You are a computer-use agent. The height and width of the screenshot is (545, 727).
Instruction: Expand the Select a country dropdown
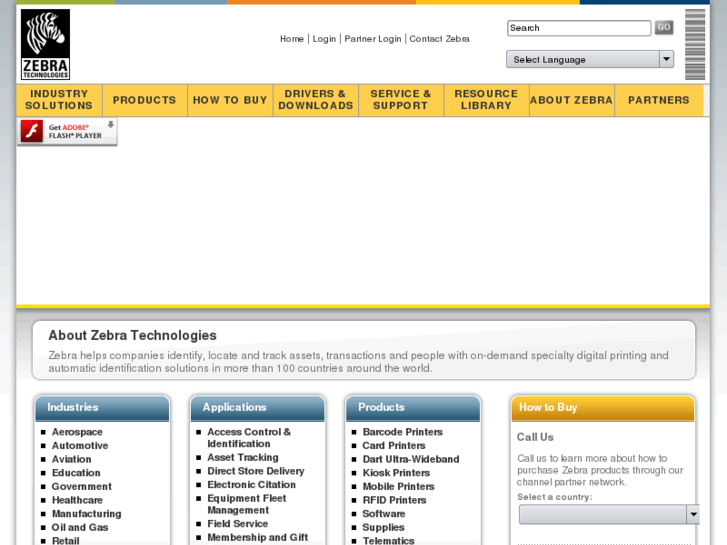[609, 514]
